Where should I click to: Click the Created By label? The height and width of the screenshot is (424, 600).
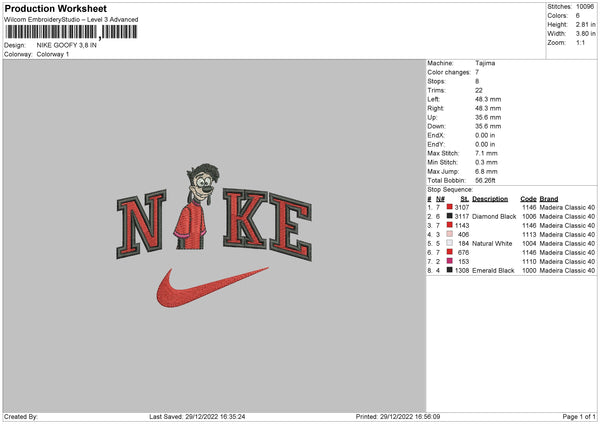(21, 417)
